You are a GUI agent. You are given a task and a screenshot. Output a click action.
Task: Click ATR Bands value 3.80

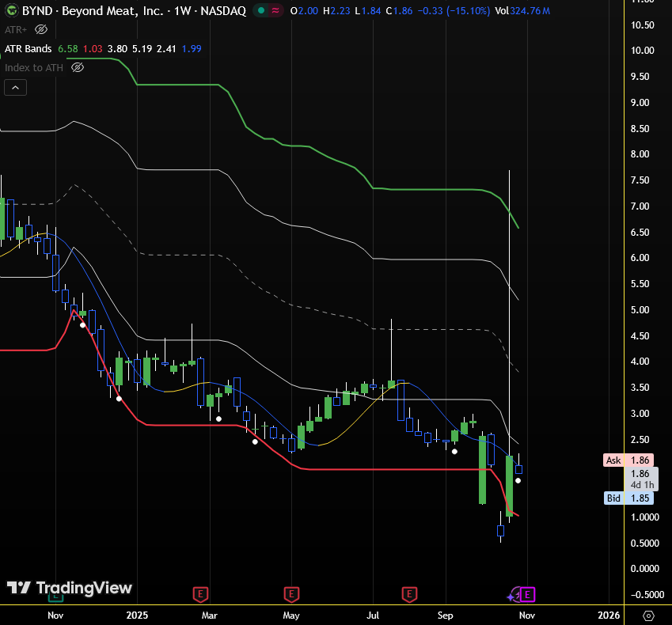coord(117,49)
